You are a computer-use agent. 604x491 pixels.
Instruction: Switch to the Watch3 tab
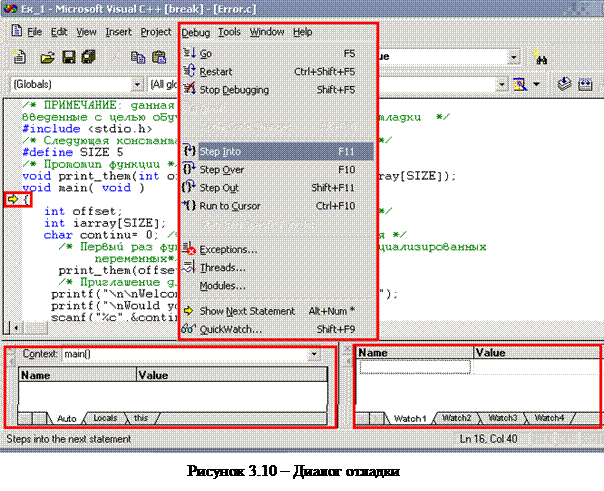[x=503, y=418]
